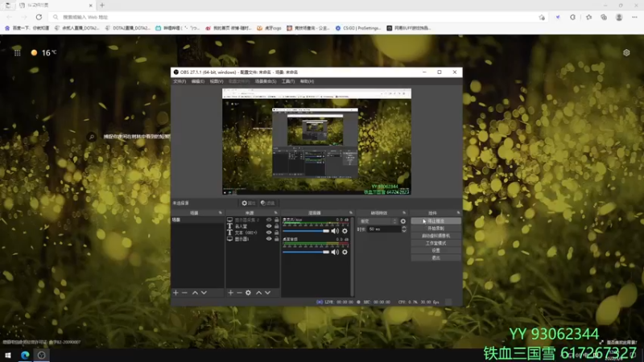Click the studio mode button
644x362 pixels.
pyautogui.click(x=436, y=243)
